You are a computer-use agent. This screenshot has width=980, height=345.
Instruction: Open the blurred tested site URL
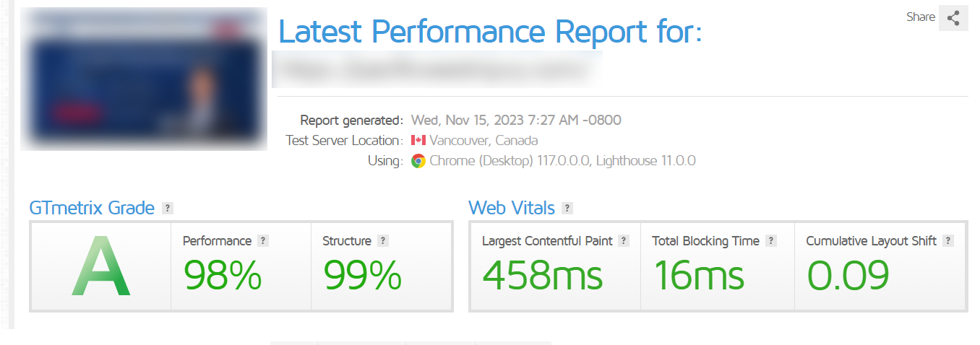click(x=437, y=69)
